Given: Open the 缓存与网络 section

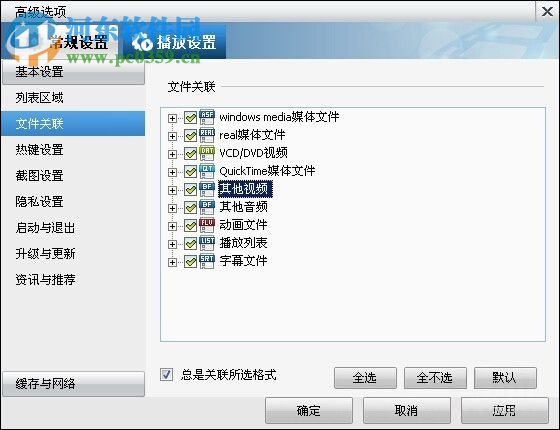Looking at the screenshot, I should pos(73,384).
